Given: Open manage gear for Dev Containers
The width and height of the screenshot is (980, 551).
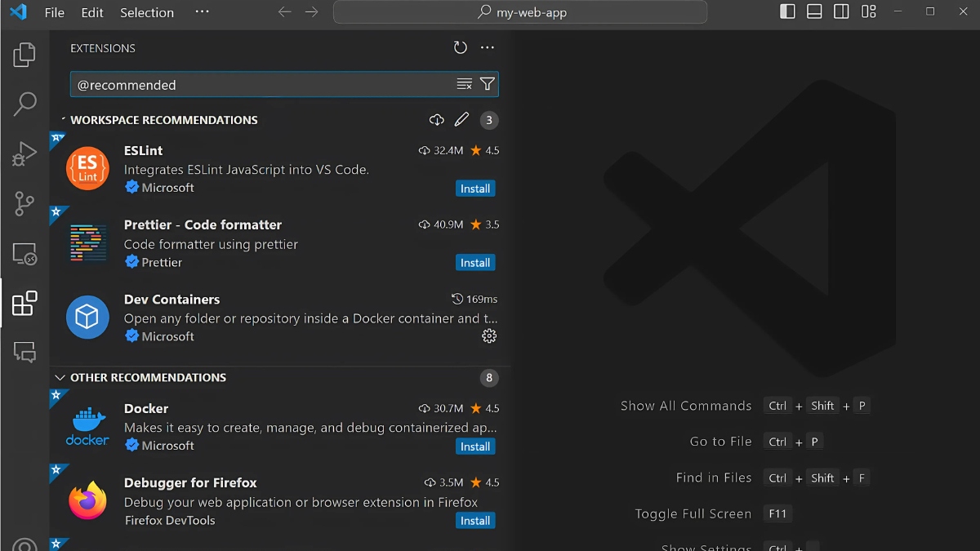Looking at the screenshot, I should pyautogui.click(x=489, y=336).
